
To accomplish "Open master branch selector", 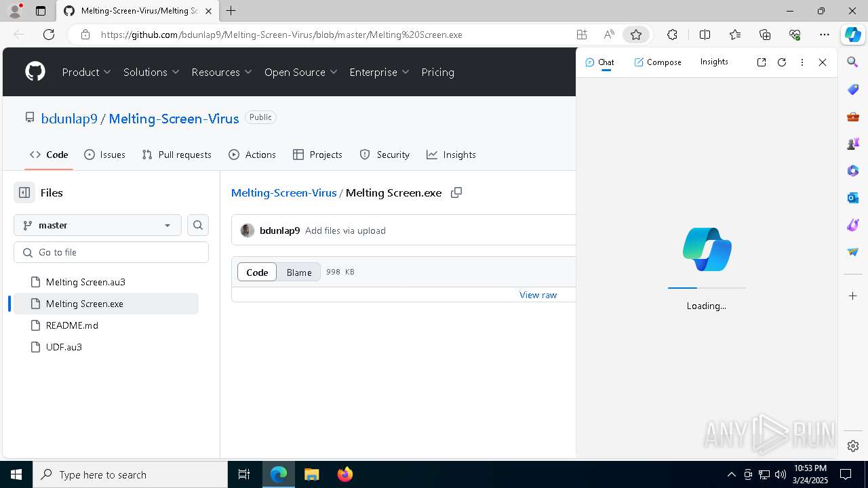I will coord(98,225).
